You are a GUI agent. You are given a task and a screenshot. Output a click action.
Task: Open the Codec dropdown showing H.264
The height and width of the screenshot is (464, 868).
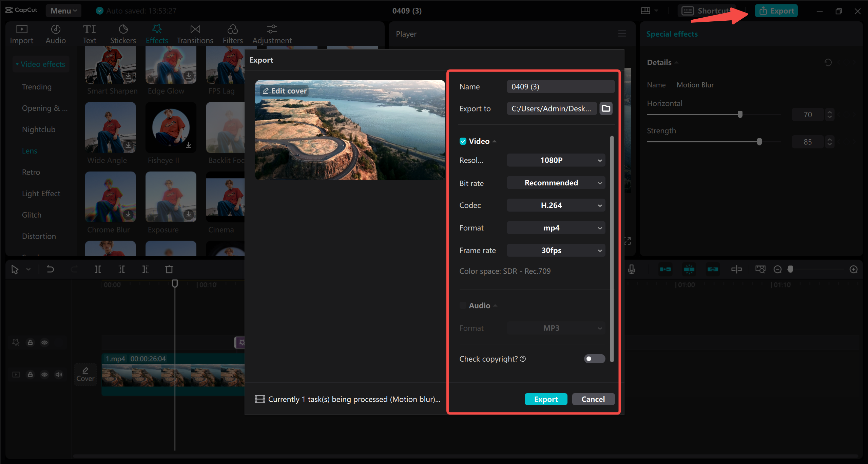tap(556, 205)
